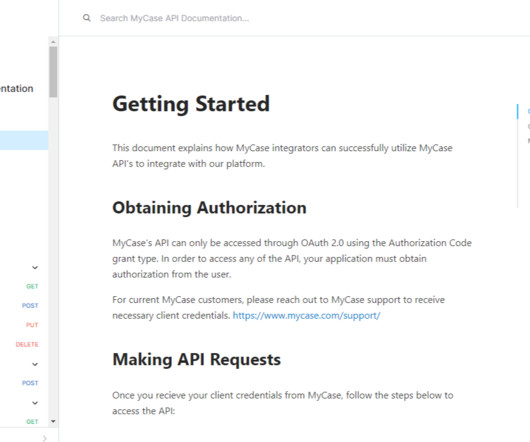The width and height of the screenshot is (530, 442).
Task: Open the mycase.com/support link
Action: pyautogui.click(x=306, y=315)
